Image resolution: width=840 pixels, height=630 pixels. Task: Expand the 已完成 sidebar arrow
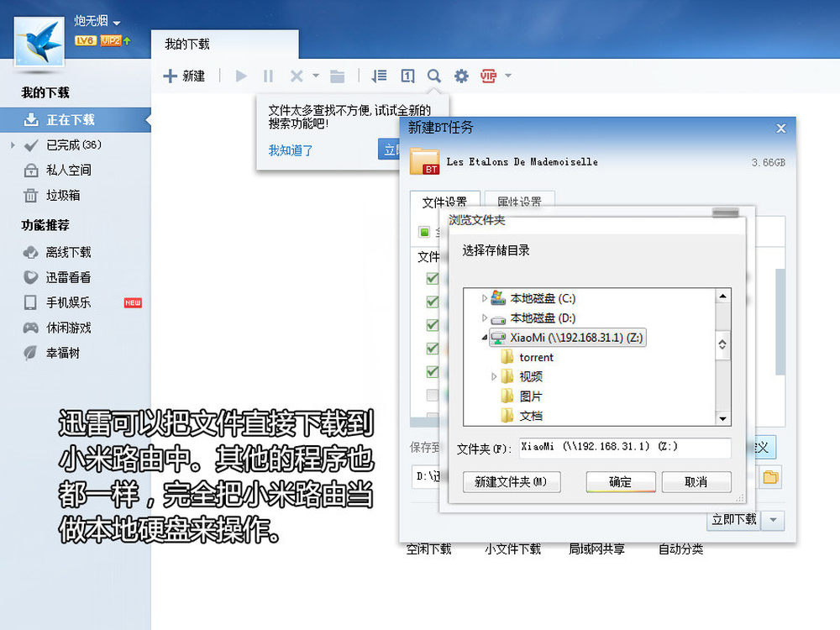click(13, 145)
